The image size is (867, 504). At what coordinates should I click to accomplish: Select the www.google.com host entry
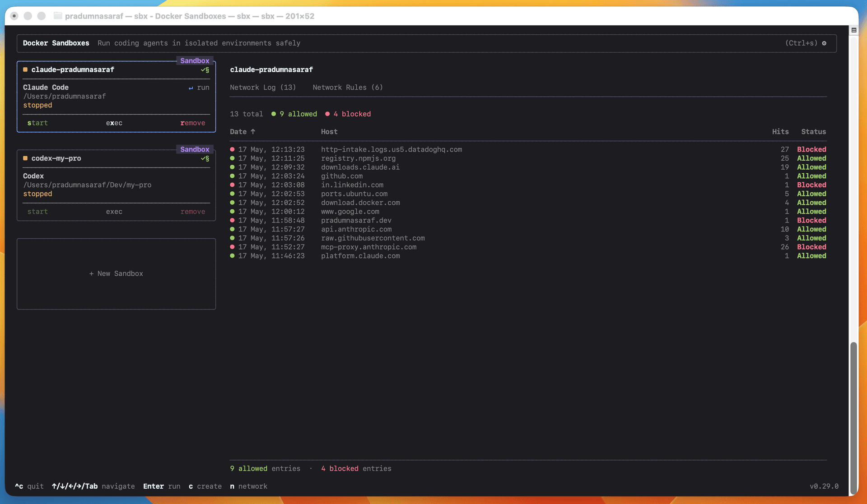[350, 212]
